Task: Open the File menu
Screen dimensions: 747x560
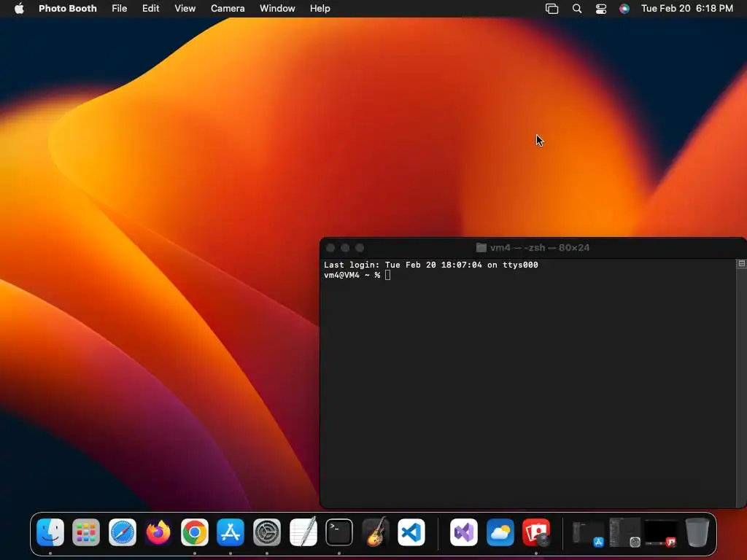Action: pos(119,8)
